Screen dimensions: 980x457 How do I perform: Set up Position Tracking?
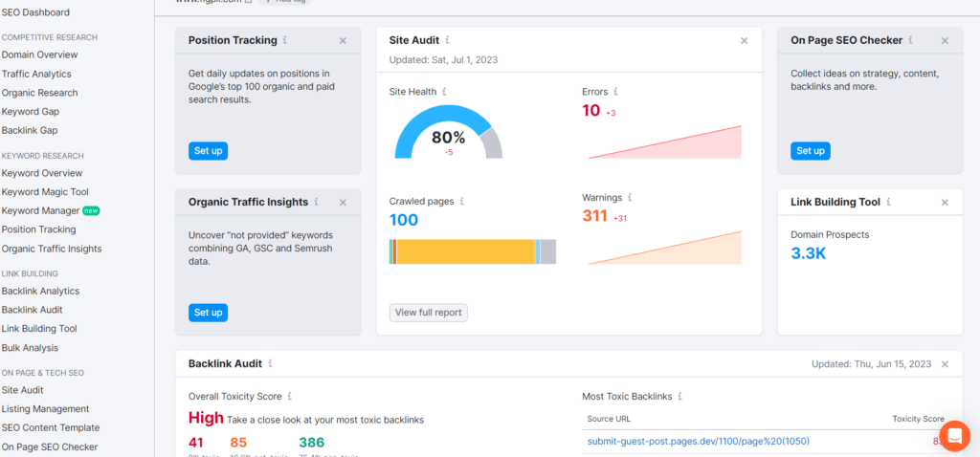(208, 151)
